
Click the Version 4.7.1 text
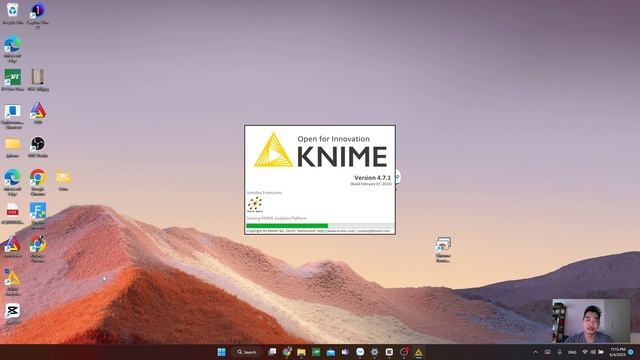[x=372, y=178]
